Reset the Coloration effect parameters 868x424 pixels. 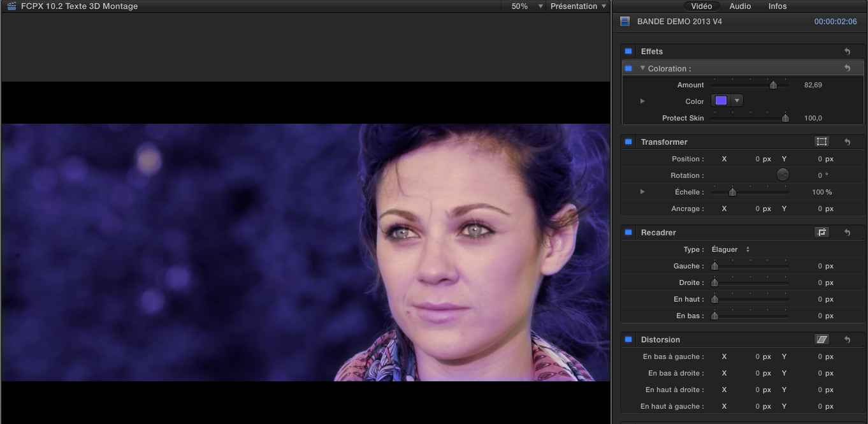pos(847,68)
